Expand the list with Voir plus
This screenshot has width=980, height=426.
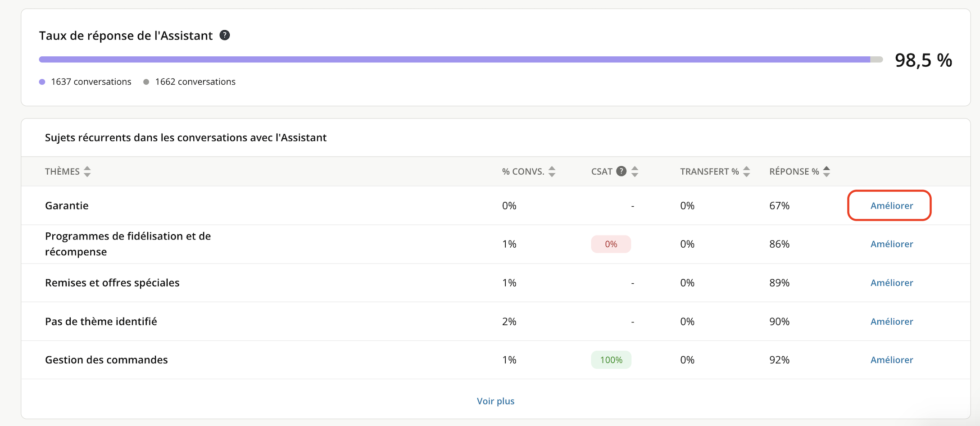(495, 401)
